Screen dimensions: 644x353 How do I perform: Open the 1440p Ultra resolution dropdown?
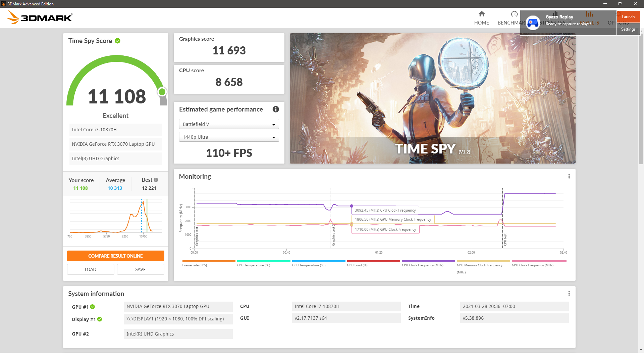click(x=229, y=137)
